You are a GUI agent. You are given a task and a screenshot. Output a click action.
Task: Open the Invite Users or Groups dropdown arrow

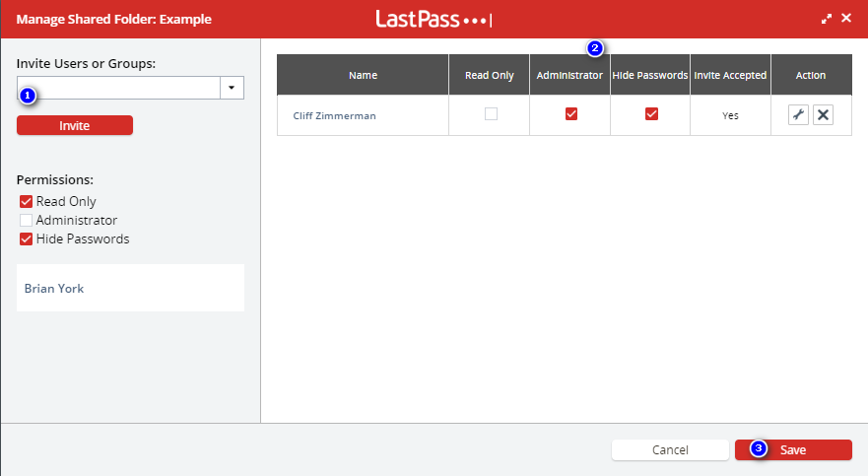[232, 88]
